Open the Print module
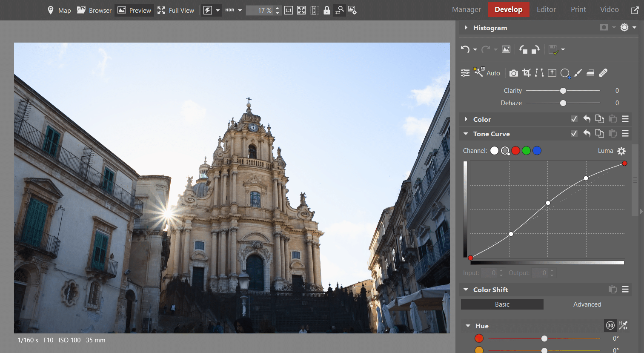 coord(578,9)
